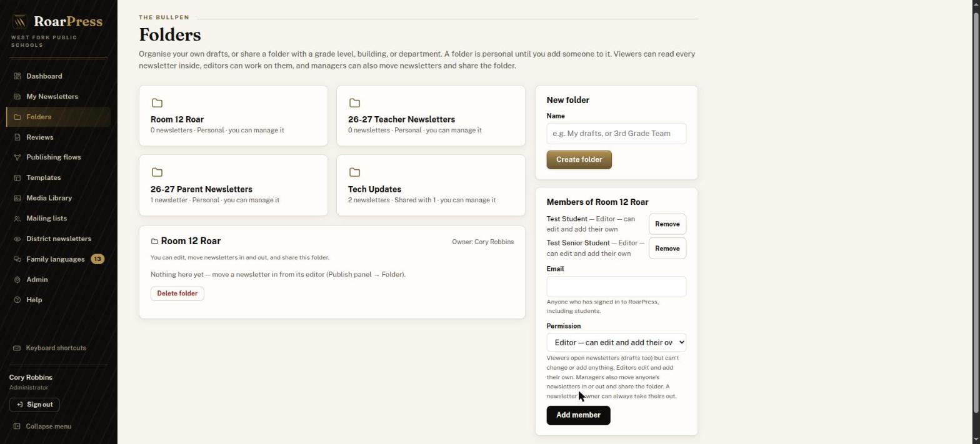
Task: Remove Test Student from the folder
Action: coord(667,224)
